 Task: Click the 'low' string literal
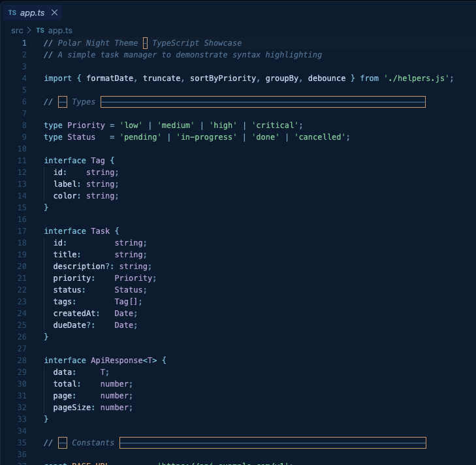(131, 125)
